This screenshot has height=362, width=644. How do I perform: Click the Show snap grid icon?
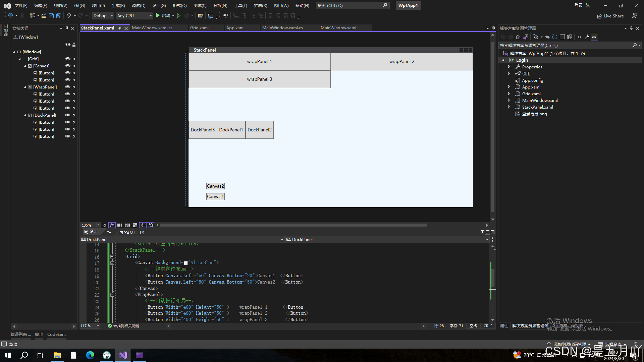[x=120, y=225]
